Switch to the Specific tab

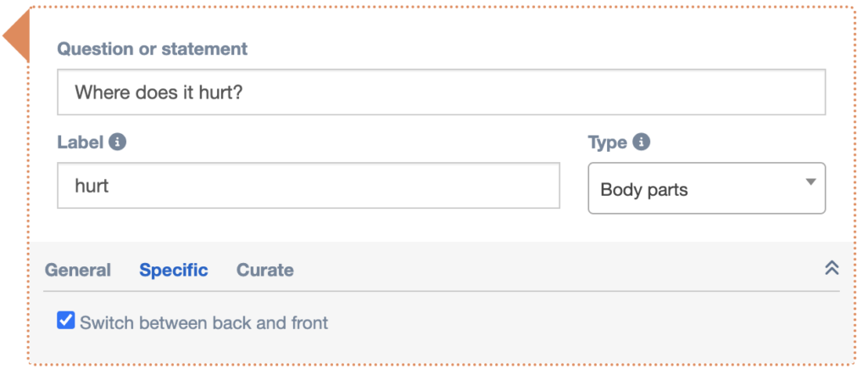tap(174, 270)
